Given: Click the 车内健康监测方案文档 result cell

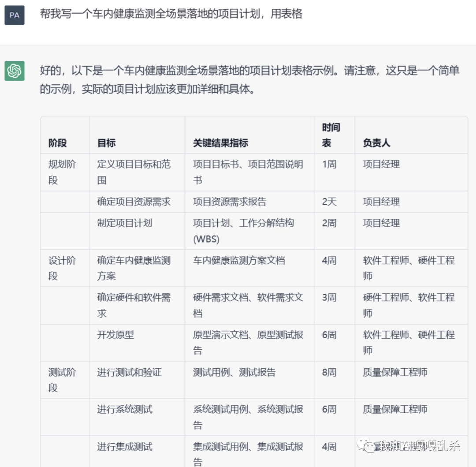Looking at the screenshot, I should (x=239, y=261).
